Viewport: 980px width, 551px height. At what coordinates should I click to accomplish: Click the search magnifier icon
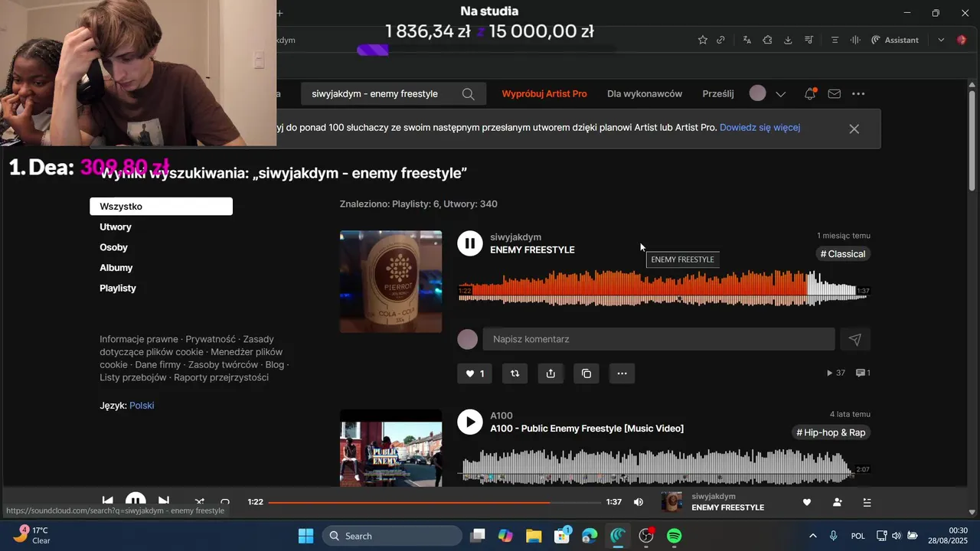469,94
